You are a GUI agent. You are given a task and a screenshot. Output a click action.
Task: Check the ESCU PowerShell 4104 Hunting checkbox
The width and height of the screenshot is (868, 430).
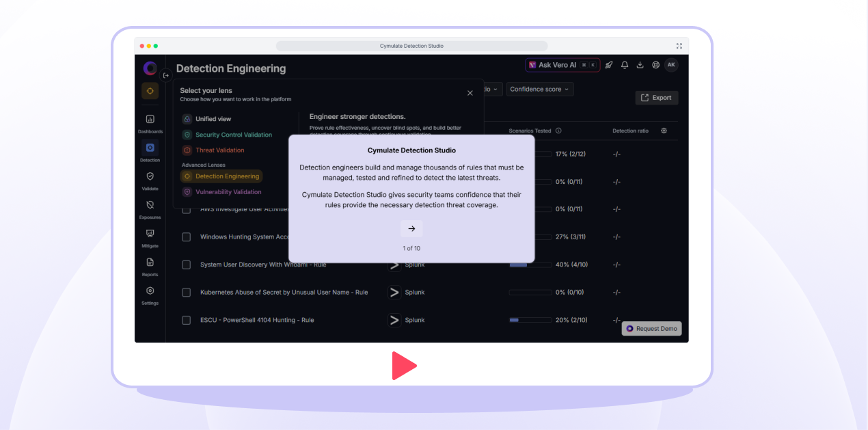point(186,320)
